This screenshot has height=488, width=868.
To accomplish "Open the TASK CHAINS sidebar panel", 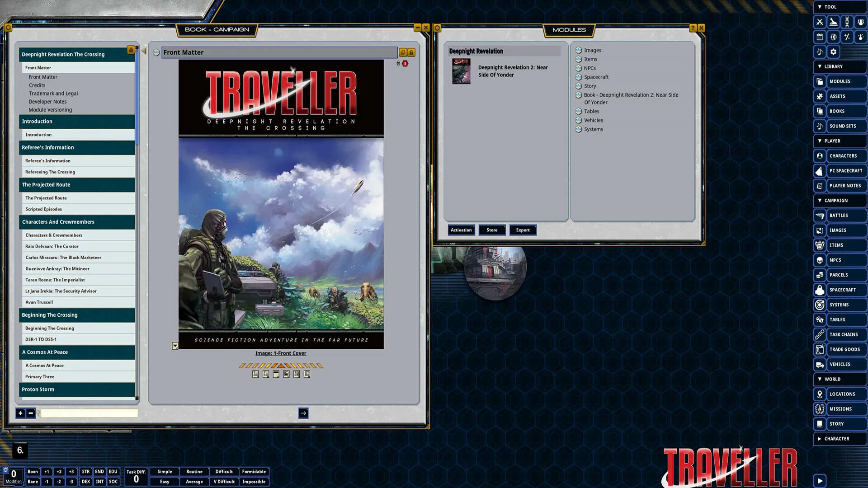I will pyautogui.click(x=844, y=334).
